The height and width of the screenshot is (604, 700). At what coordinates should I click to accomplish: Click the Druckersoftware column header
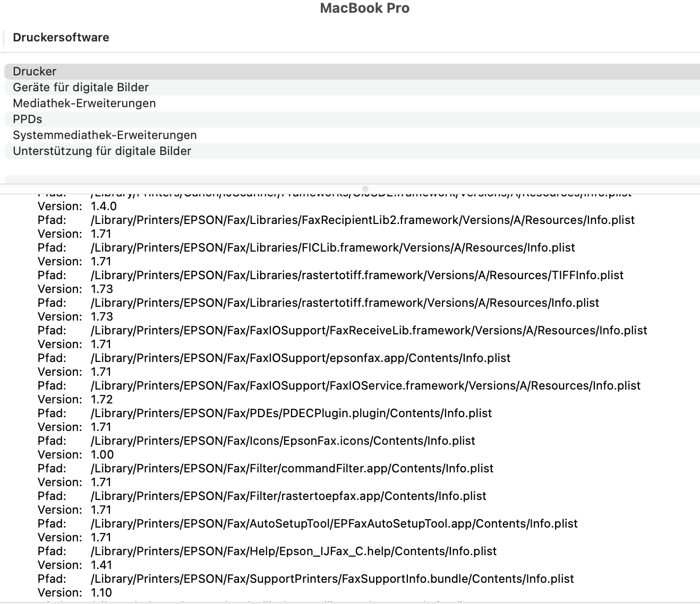coord(61,38)
